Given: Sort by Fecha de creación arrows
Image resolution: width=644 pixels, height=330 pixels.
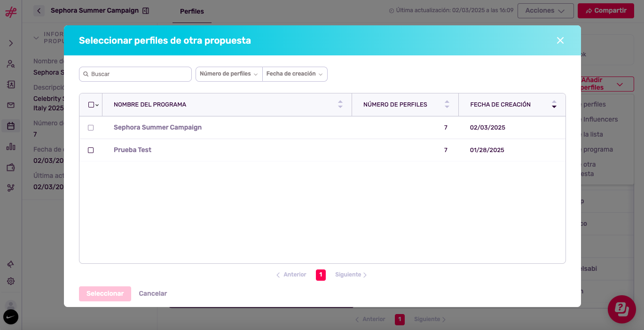Looking at the screenshot, I should click(554, 104).
